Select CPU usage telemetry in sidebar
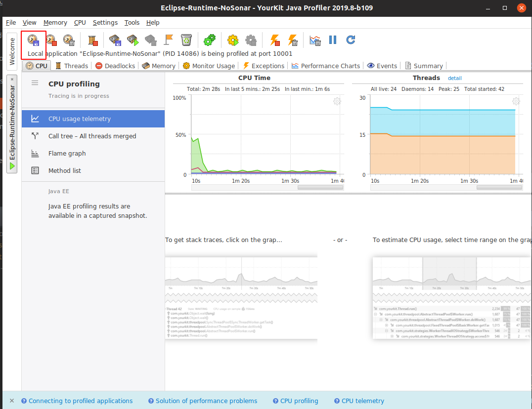The width and height of the screenshot is (532, 409). pos(93,119)
